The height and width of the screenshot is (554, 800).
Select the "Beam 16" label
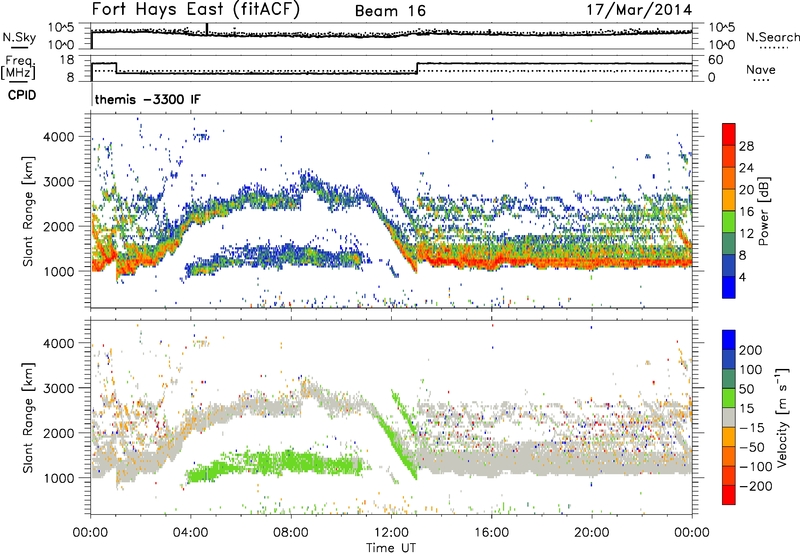coord(390,11)
